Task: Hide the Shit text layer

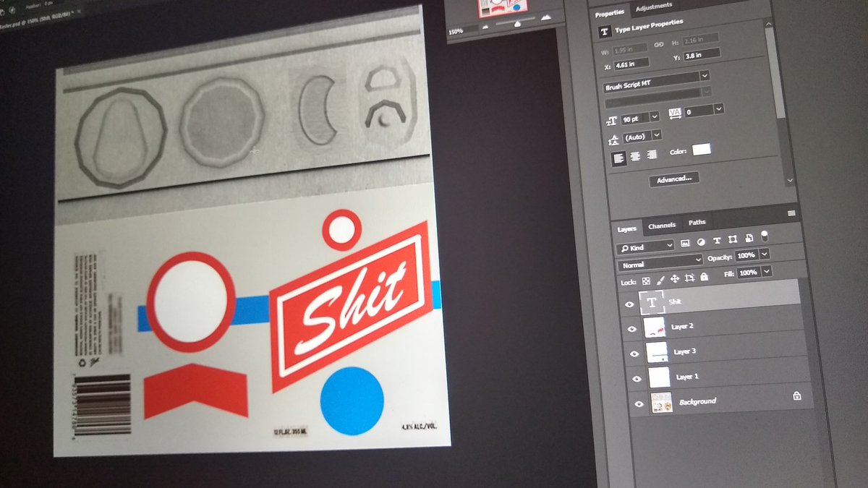Action: tap(629, 304)
